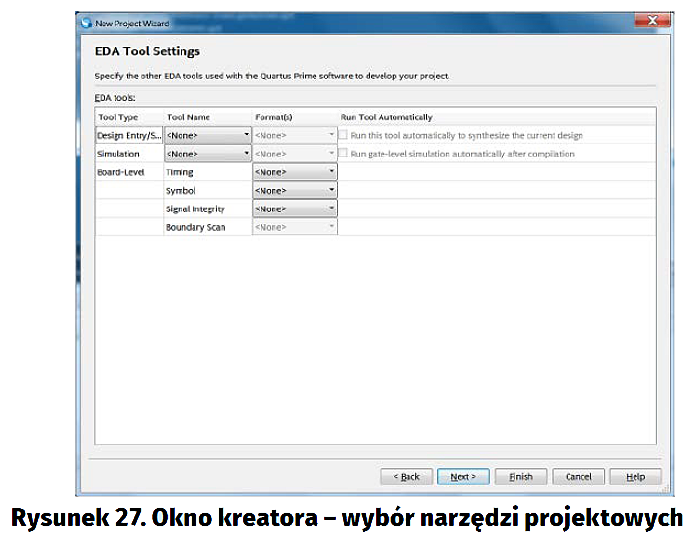Image resolution: width=697 pixels, height=541 pixels.
Task: Open Help for the wizard
Action: [635, 477]
